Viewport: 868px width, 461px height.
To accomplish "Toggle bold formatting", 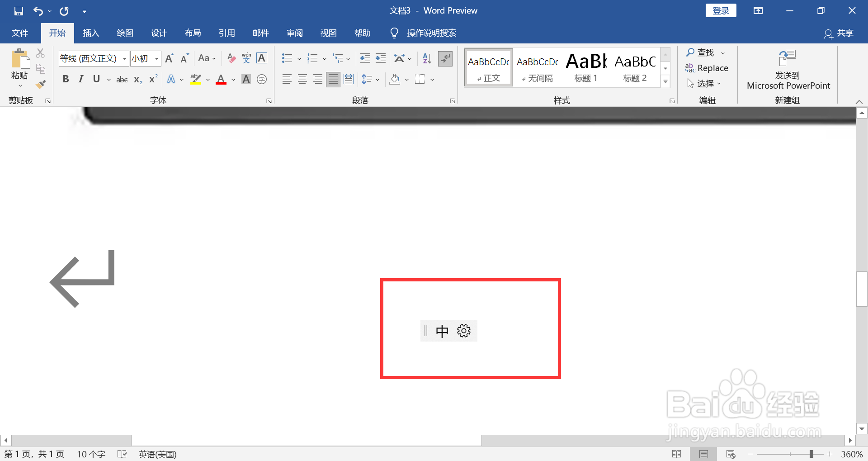I will pos(66,80).
